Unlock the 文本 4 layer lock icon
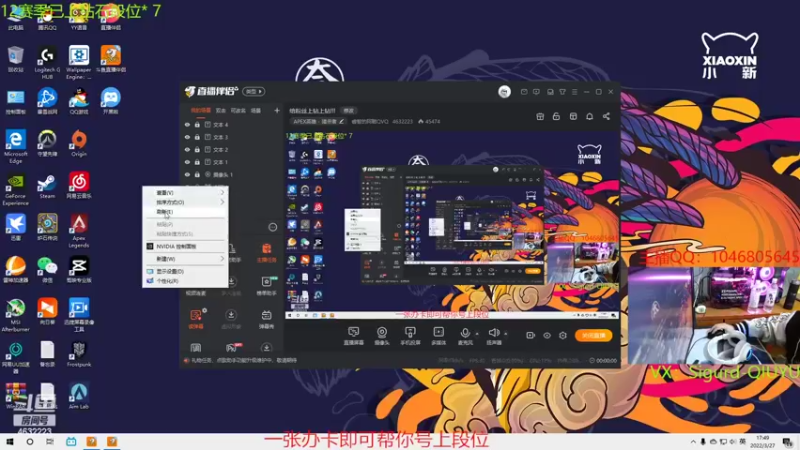This screenshot has height=450, width=800. point(197,124)
